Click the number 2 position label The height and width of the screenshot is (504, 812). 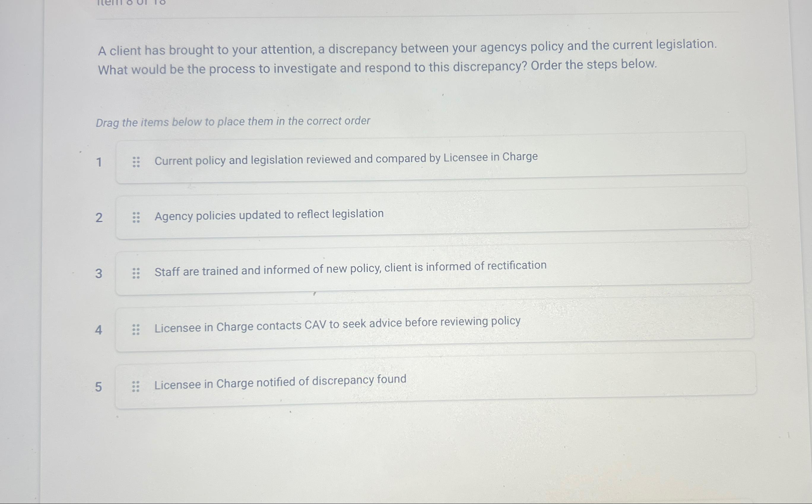point(99,217)
